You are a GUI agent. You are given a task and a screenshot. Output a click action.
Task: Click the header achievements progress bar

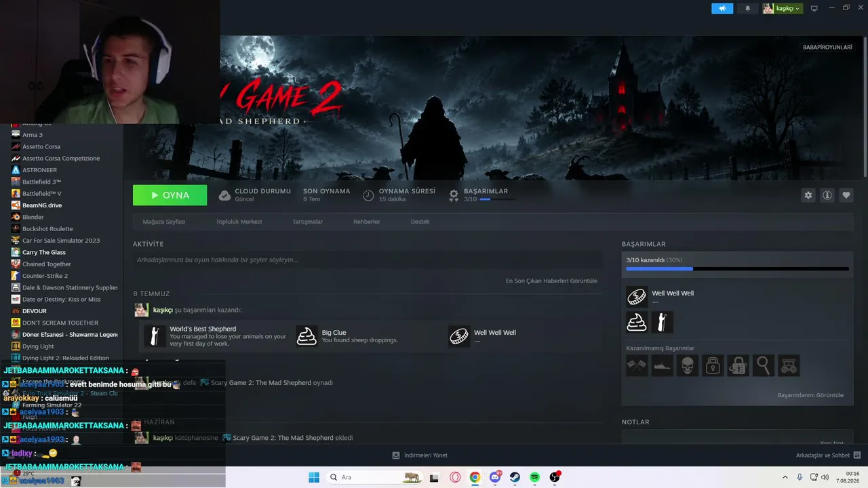[497, 199]
